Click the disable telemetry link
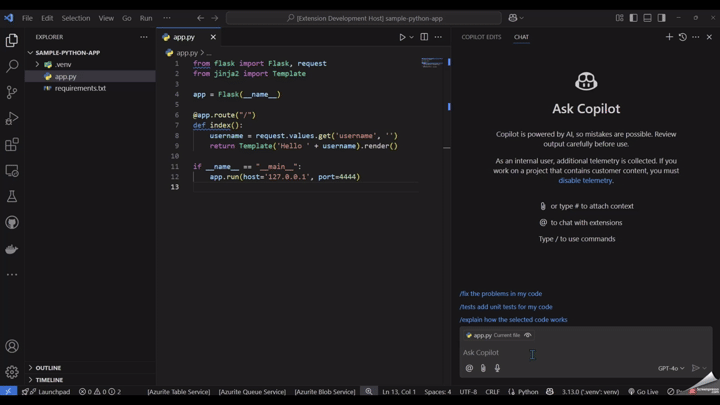720x405 pixels. click(x=585, y=180)
